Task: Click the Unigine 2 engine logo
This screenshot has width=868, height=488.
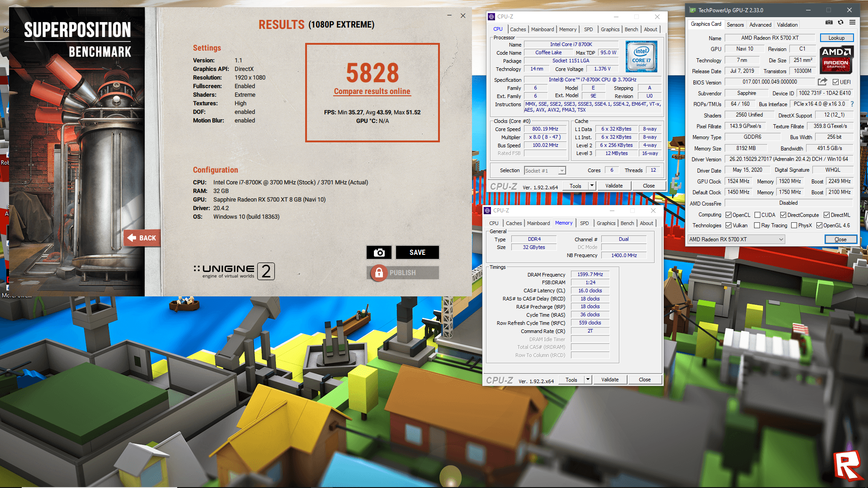Action: 234,271
